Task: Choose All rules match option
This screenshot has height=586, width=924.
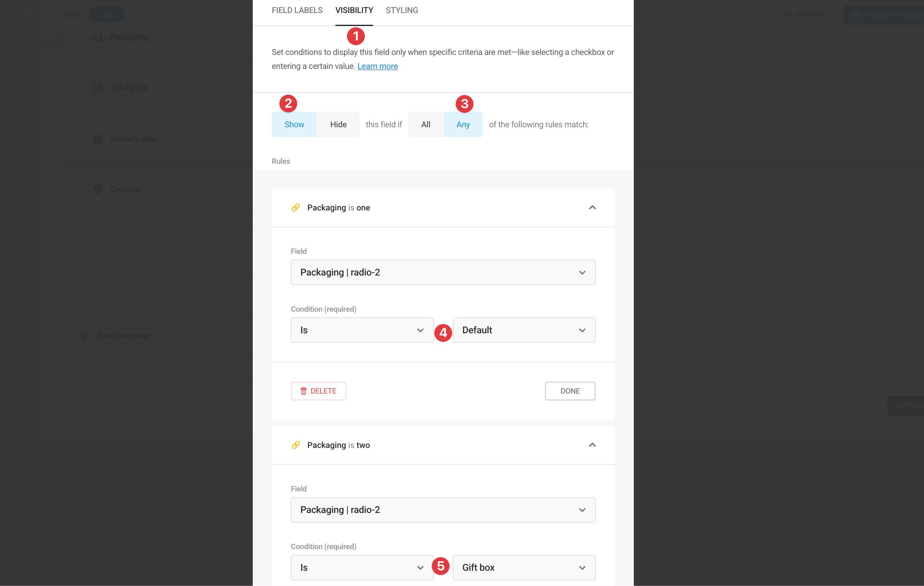Action: click(x=425, y=124)
